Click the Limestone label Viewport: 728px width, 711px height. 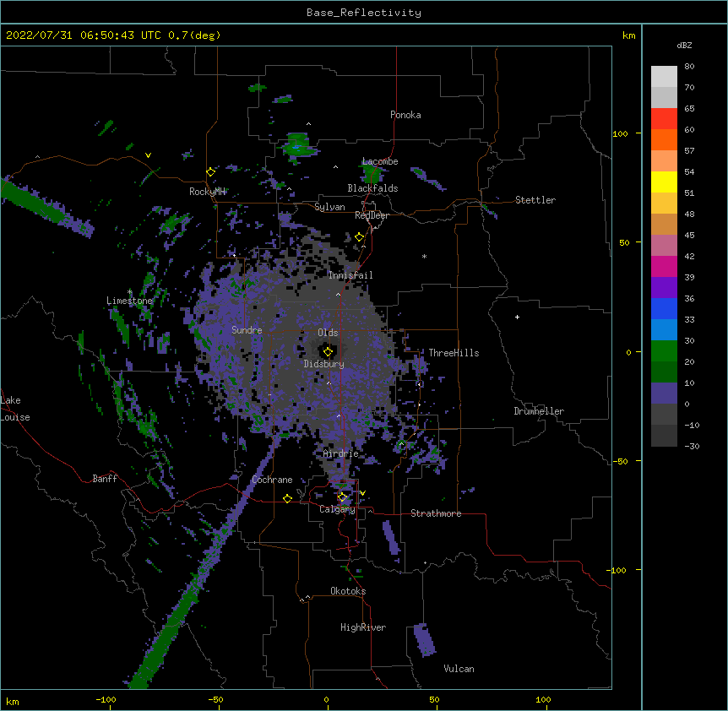pyautogui.click(x=129, y=301)
